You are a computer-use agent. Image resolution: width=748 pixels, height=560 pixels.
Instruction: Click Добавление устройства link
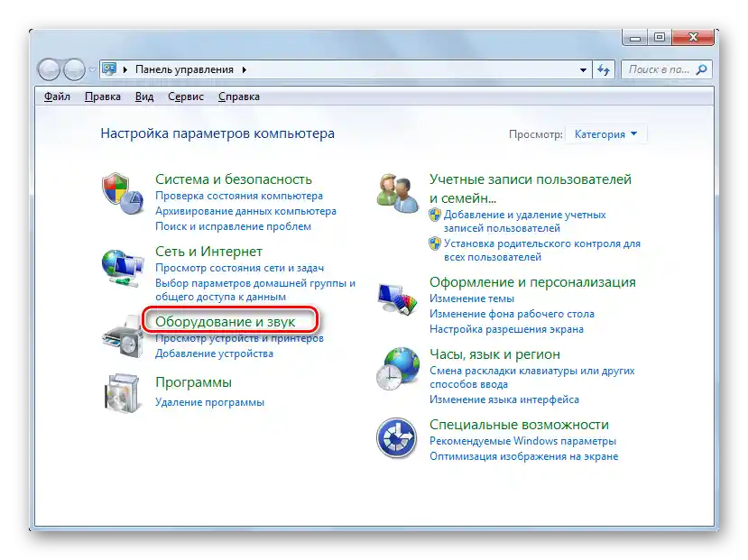(x=214, y=353)
